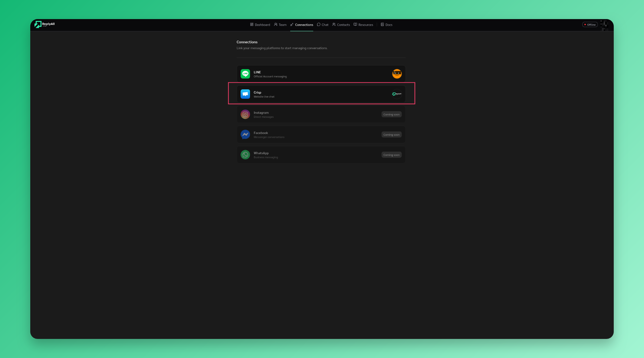Click the Contacts people icon
This screenshot has height=358, width=644.
click(334, 25)
